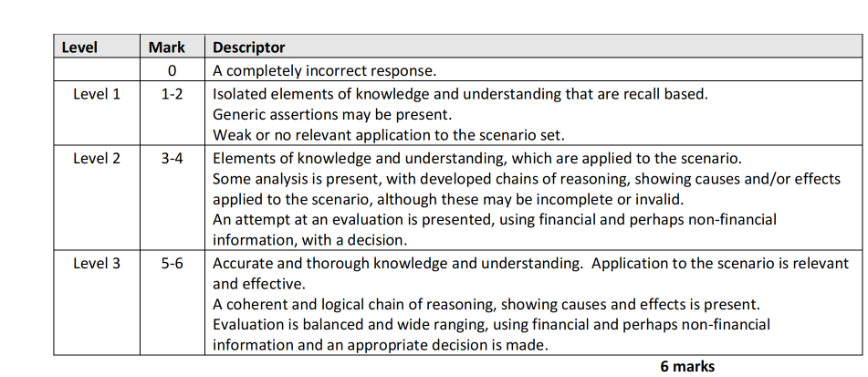868x377 pixels.
Task: Select the Level 2 cell
Action: tap(97, 159)
